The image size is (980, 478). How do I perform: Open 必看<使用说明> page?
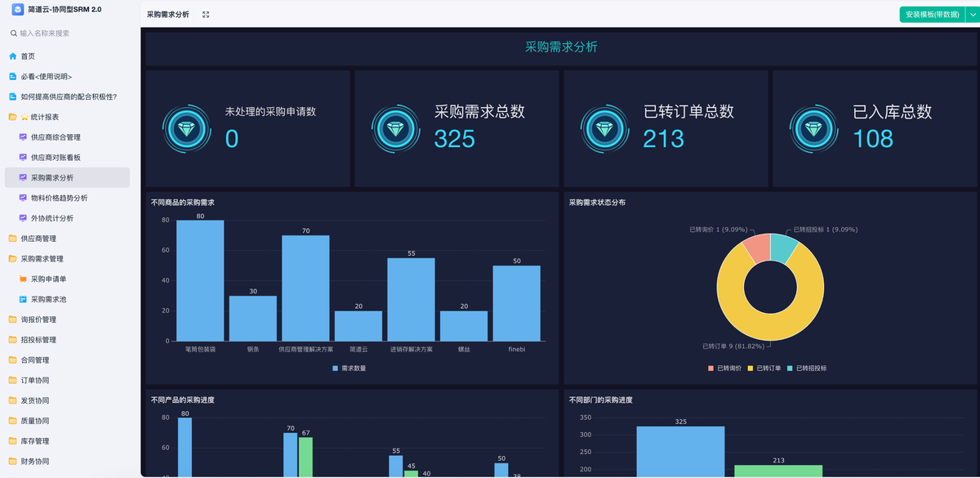[x=67, y=77]
